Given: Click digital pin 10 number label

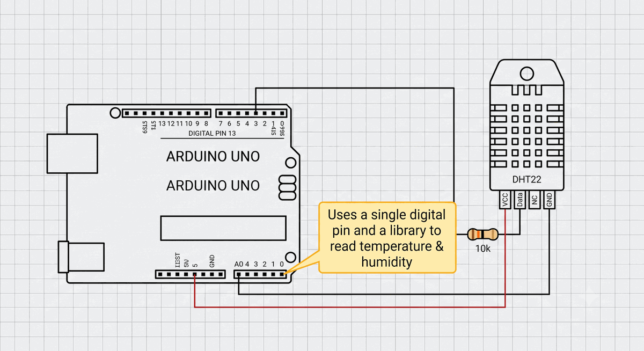Looking at the screenshot, I should [188, 123].
